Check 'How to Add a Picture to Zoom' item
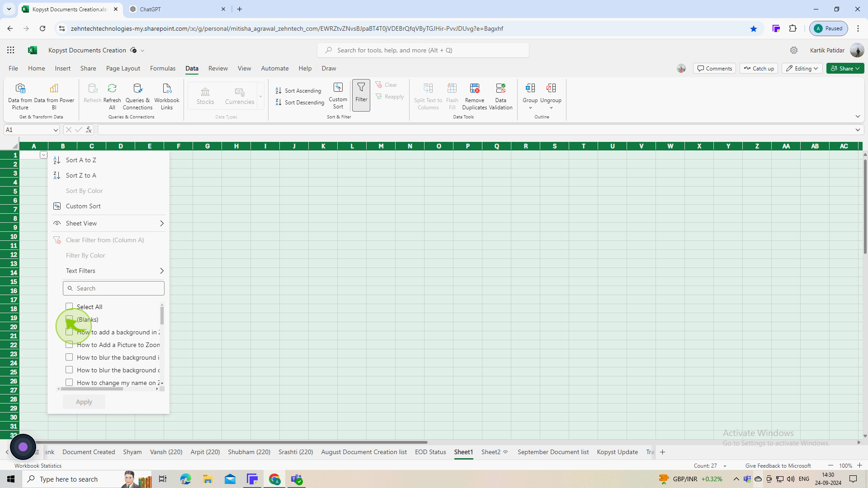868x488 pixels. 69,344
